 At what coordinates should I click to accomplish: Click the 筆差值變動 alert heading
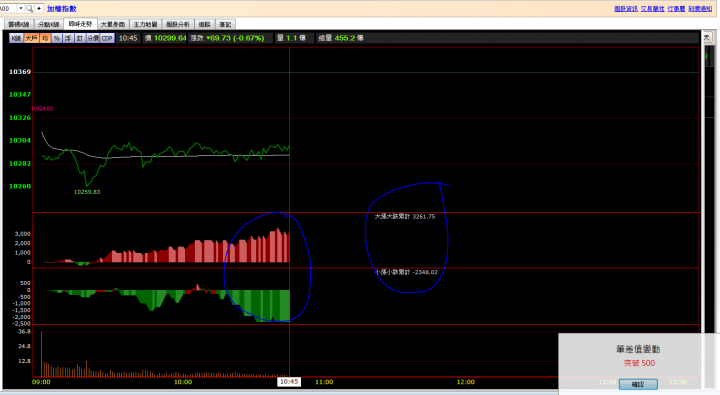click(x=638, y=349)
